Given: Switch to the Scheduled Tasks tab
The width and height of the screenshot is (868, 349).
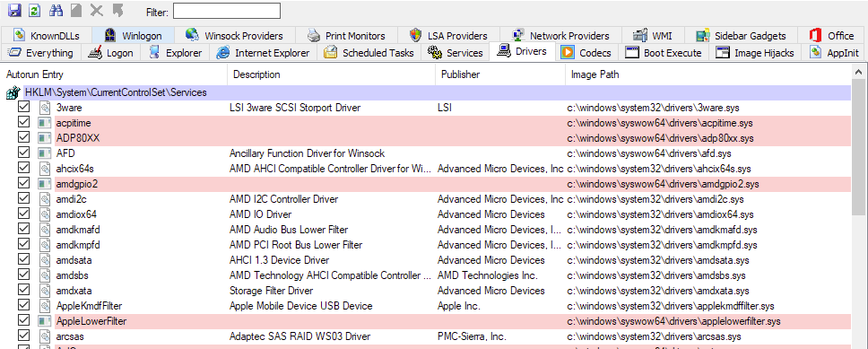Looking at the screenshot, I should pyautogui.click(x=369, y=53).
